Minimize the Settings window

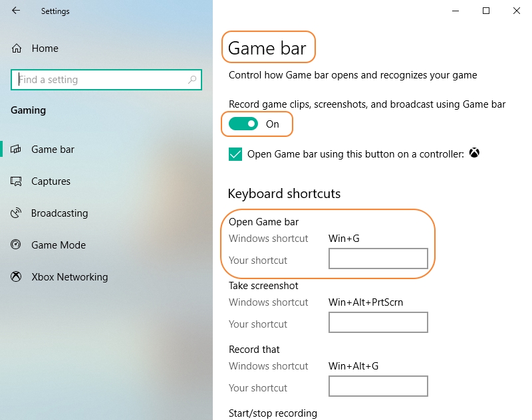pyautogui.click(x=456, y=11)
